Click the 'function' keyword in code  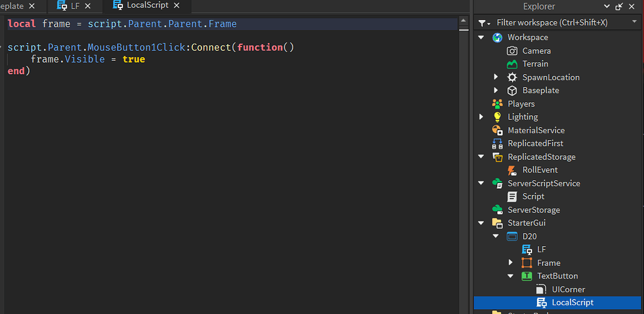(x=260, y=47)
